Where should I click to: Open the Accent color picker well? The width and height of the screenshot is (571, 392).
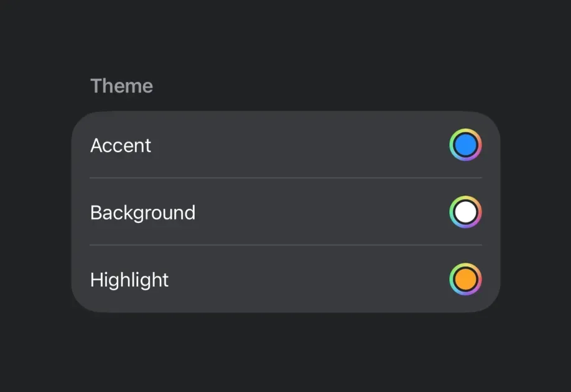(465, 145)
